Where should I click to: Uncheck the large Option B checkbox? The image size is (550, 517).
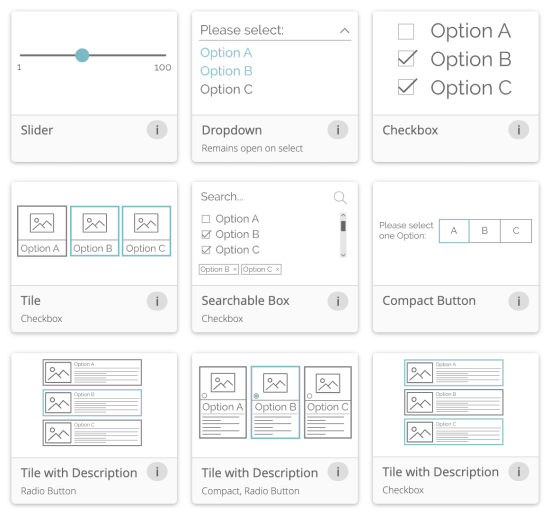click(407, 59)
